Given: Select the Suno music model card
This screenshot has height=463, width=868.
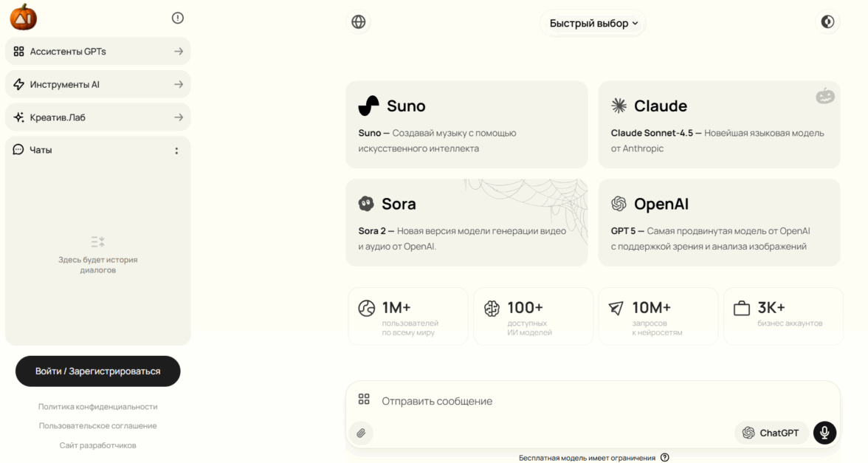Looking at the screenshot, I should 466,124.
